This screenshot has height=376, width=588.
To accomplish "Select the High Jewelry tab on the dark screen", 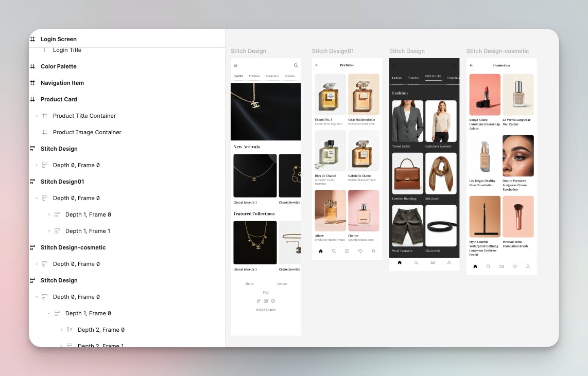I will click(433, 77).
